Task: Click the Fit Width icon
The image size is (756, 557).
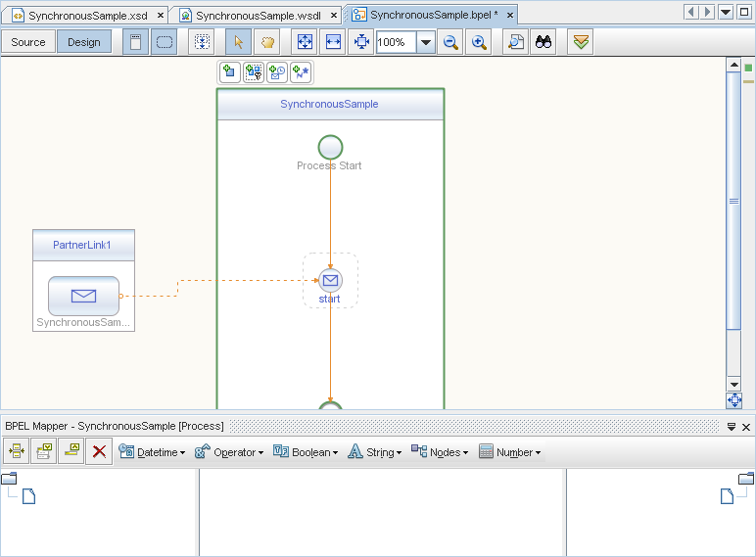Action: [x=333, y=42]
